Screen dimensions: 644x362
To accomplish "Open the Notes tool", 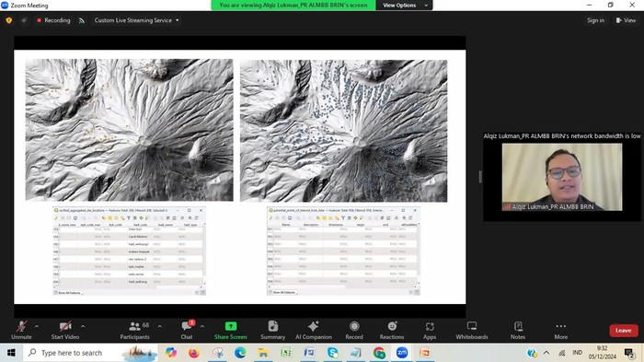I will pos(518,331).
